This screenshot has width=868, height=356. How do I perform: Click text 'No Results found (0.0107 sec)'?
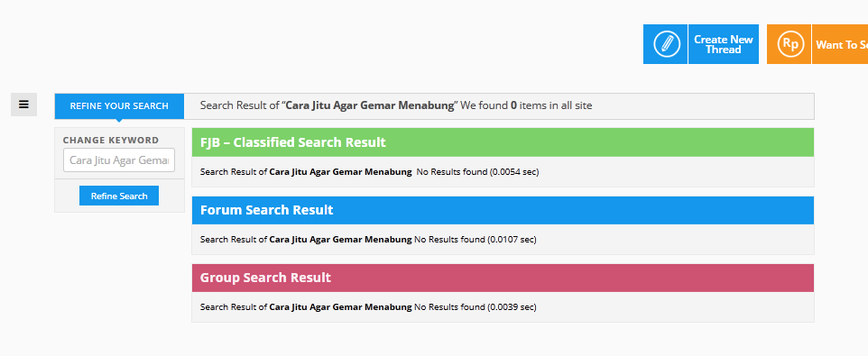click(475, 240)
